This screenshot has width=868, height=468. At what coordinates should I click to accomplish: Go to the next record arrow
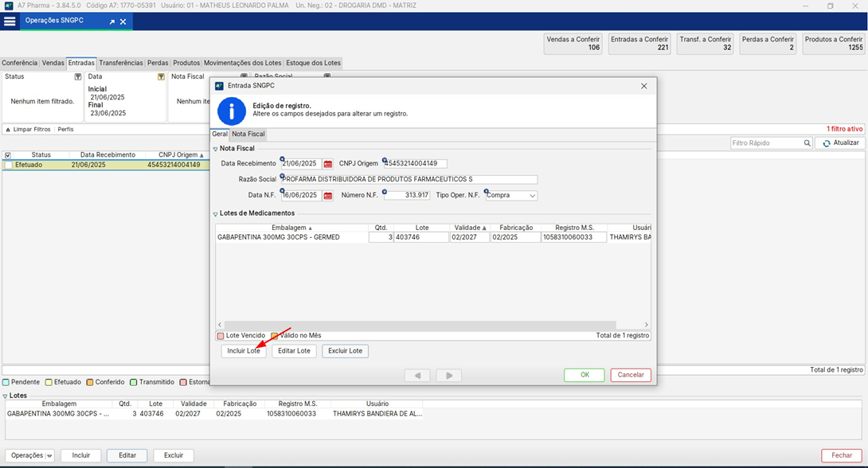[x=448, y=375]
